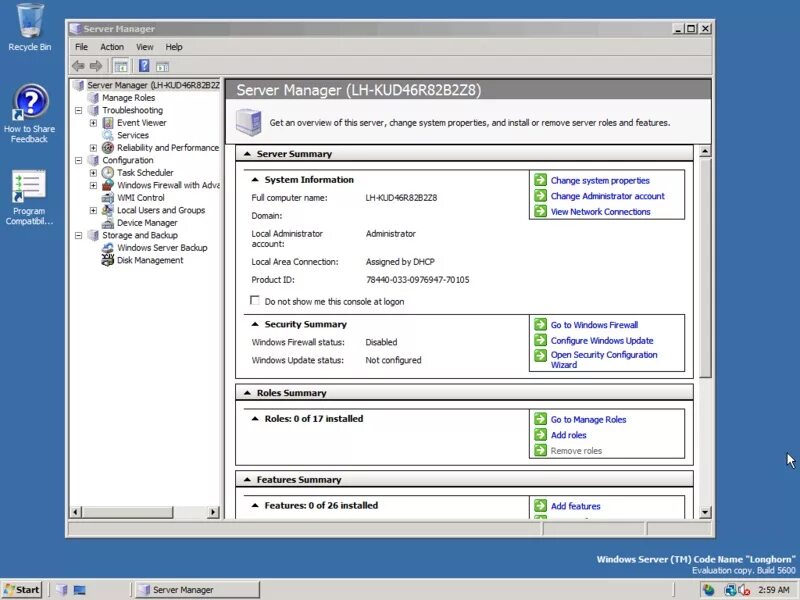Open Help using the question mark toolbar icon
Screen dimensions: 800x600
pos(144,65)
